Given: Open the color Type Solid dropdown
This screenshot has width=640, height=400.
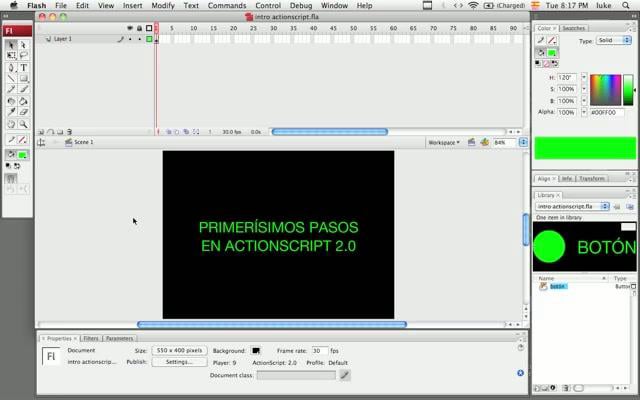Looking at the screenshot, I should point(614,40).
